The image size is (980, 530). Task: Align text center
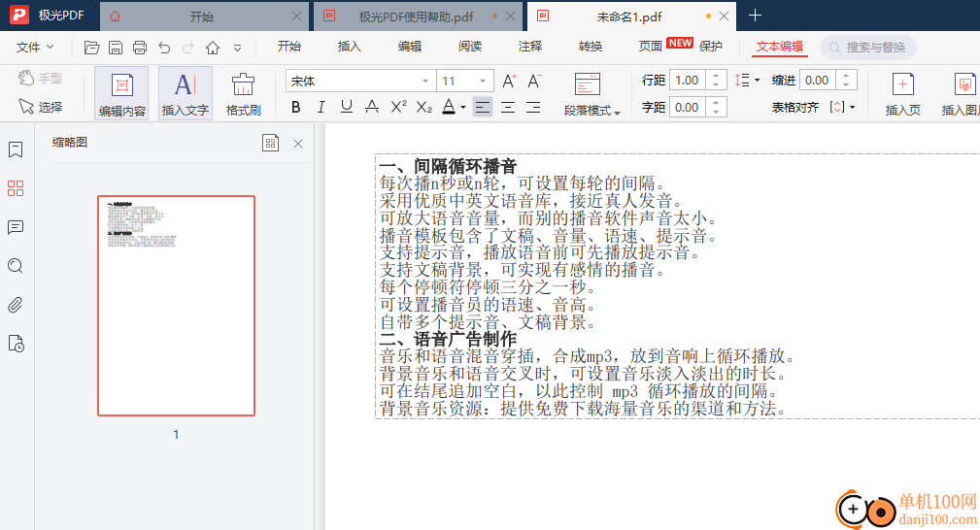(508, 108)
